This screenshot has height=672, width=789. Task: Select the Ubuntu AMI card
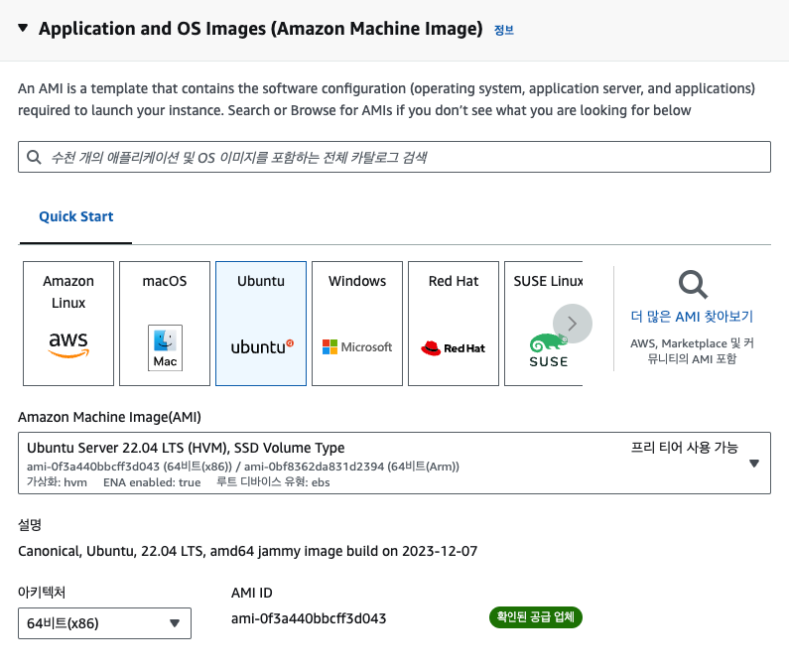261,324
